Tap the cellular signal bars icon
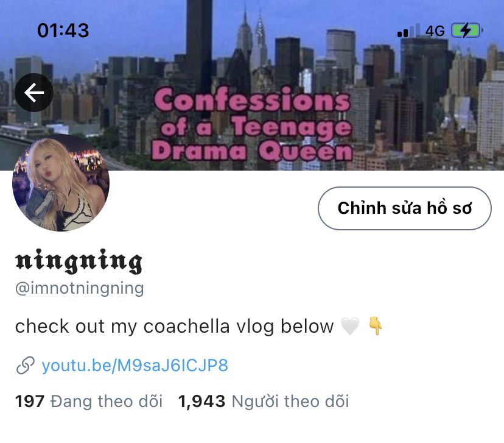 tap(408, 30)
